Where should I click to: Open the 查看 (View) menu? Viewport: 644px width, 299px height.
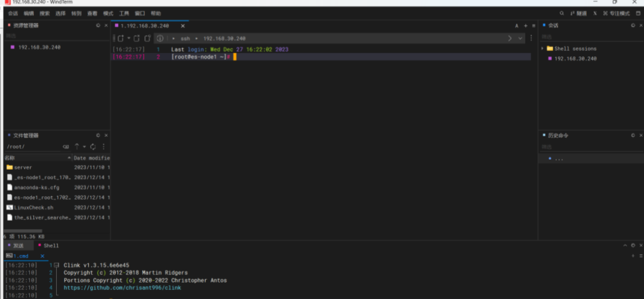[92, 13]
